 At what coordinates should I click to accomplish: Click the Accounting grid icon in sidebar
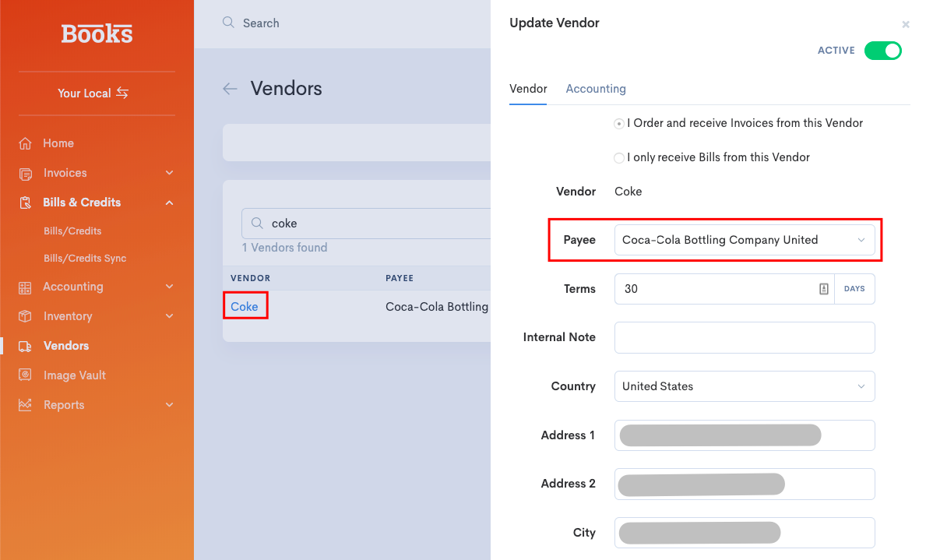tap(26, 287)
